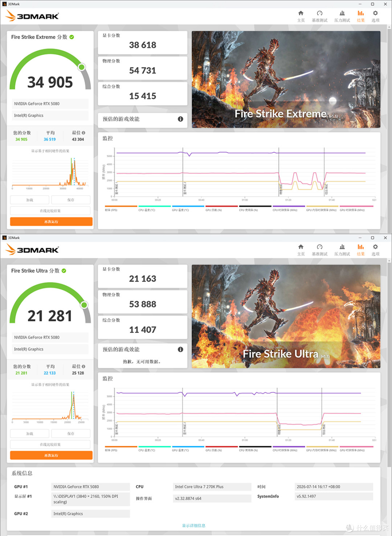Toggle 帧率 (FPS) legend in the Ultra monitoring chart
This screenshot has height=536, width=392.
click(x=121, y=448)
